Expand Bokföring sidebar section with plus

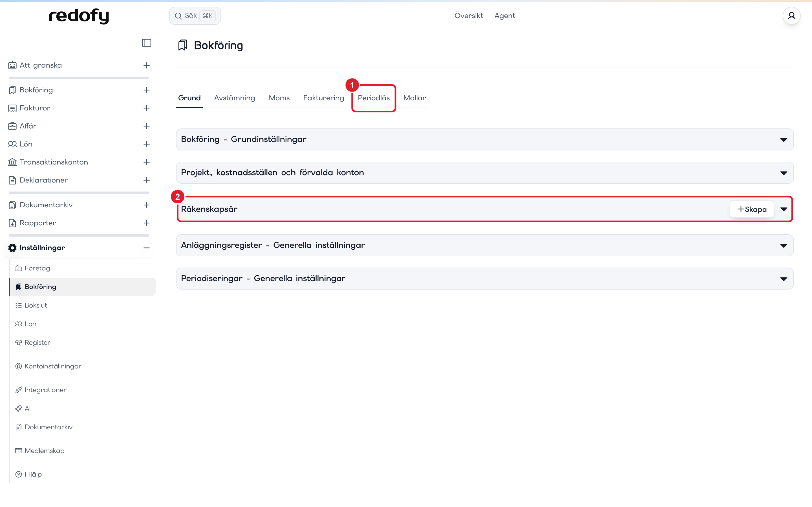pos(146,90)
